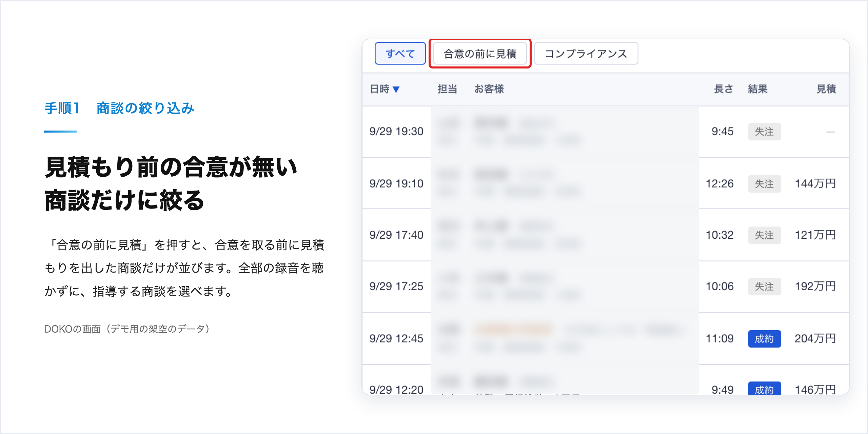Filter by 合意の前に見積

(x=480, y=54)
